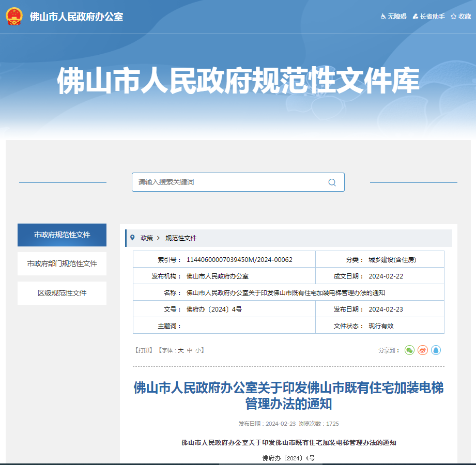Select the 区级规范性文件 sidebar tab
Image resolution: width=476 pixels, height=465 pixels.
pos(62,293)
